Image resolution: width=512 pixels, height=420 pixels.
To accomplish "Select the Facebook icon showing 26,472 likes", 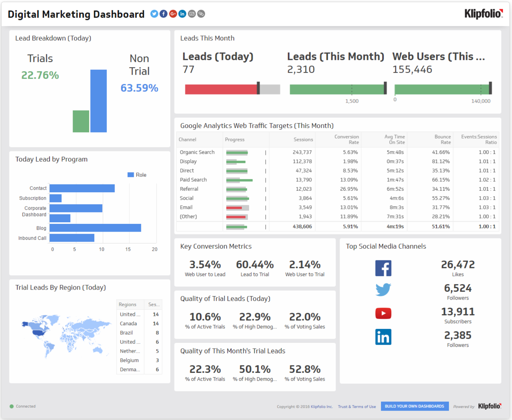I will click(383, 268).
